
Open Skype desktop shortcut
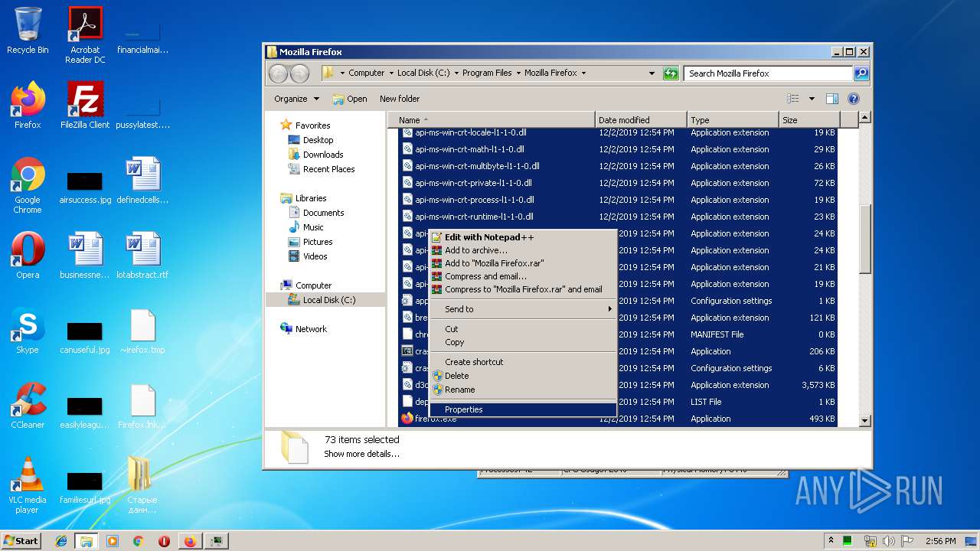(x=28, y=331)
